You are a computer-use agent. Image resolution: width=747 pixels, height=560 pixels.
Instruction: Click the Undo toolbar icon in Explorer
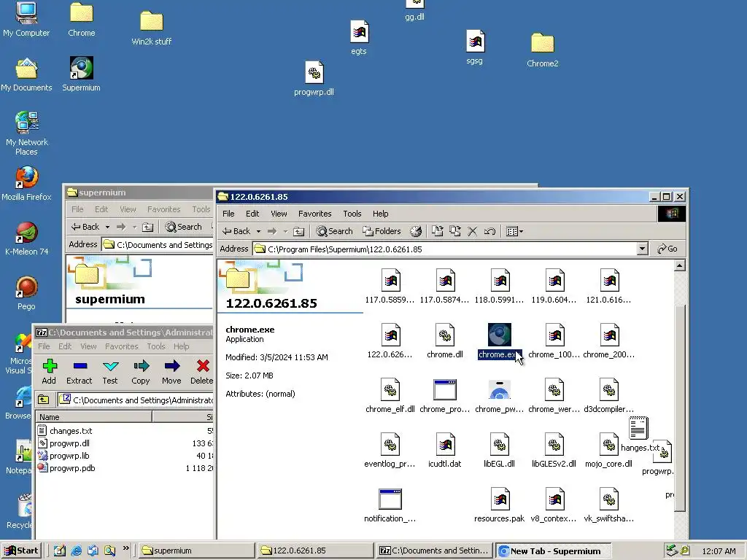coord(489,231)
